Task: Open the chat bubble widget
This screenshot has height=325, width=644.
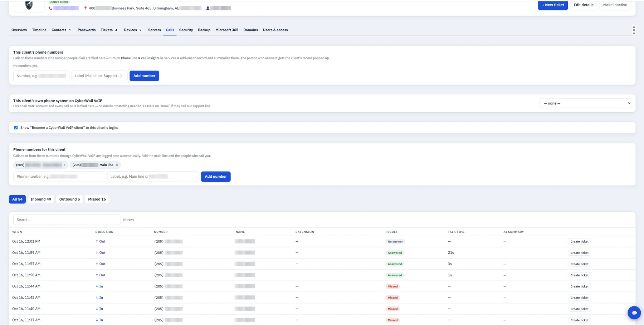Action: pyautogui.click(x=634, y=313)
